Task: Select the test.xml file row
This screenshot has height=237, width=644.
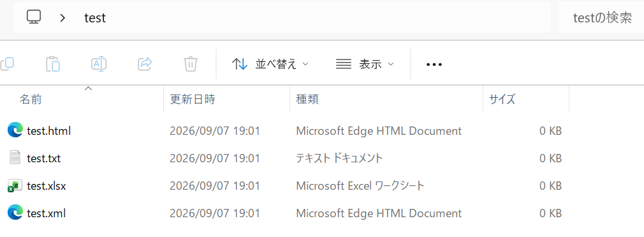Action: click(x=284, y=213)
